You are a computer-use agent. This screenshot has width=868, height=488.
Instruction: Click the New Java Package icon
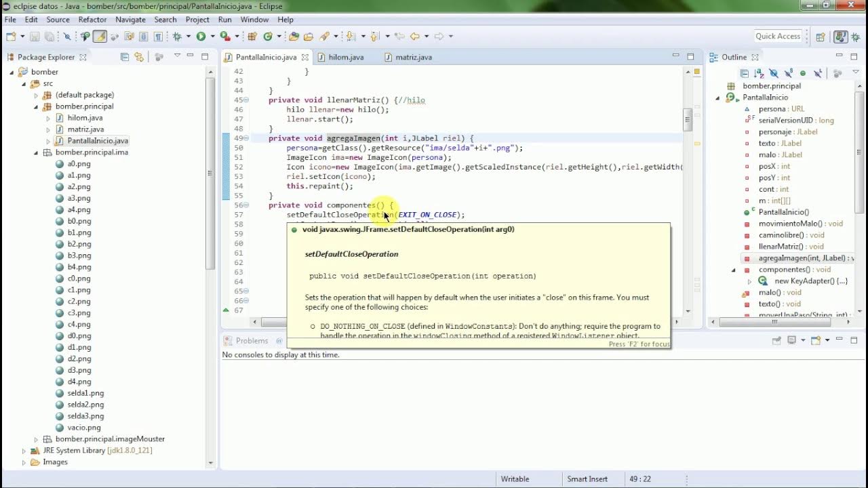(253, 37)
